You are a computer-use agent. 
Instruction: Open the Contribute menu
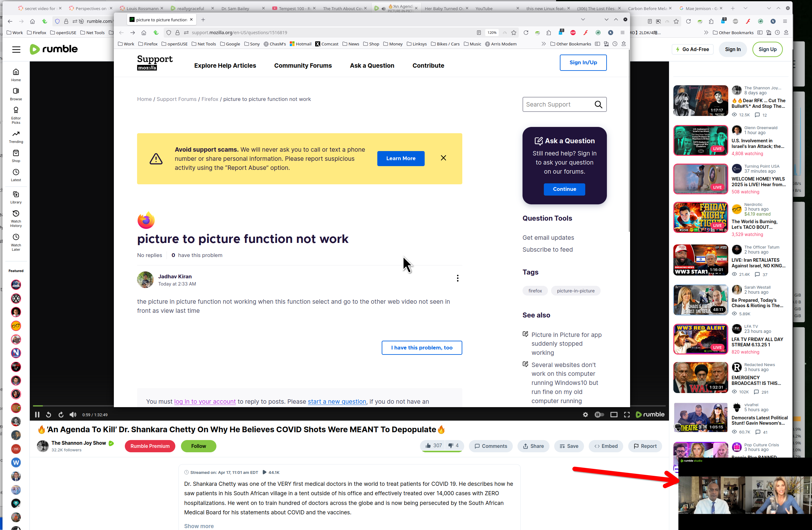point(428,66)
